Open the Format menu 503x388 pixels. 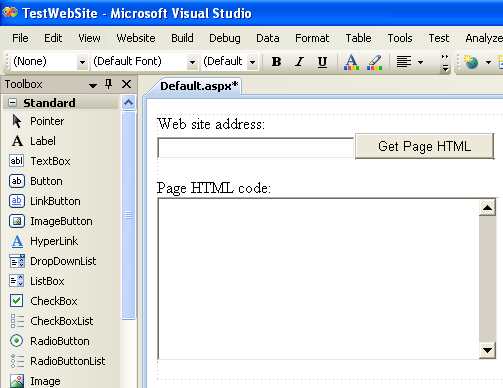click(x=312, y=38)
